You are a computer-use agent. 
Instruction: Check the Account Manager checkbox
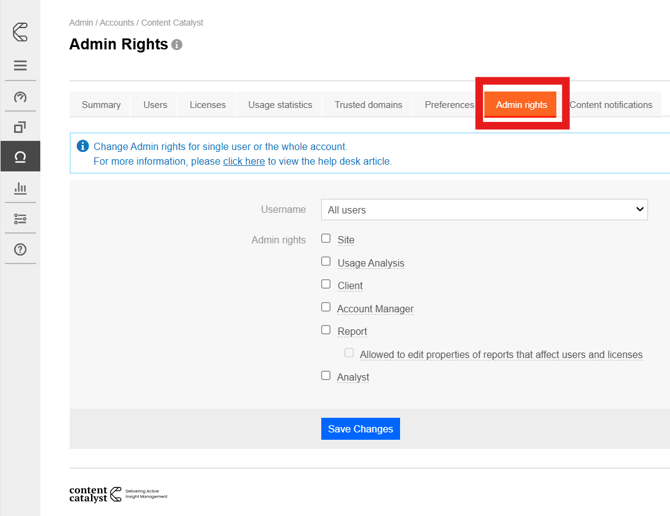[x=326, y=308]
